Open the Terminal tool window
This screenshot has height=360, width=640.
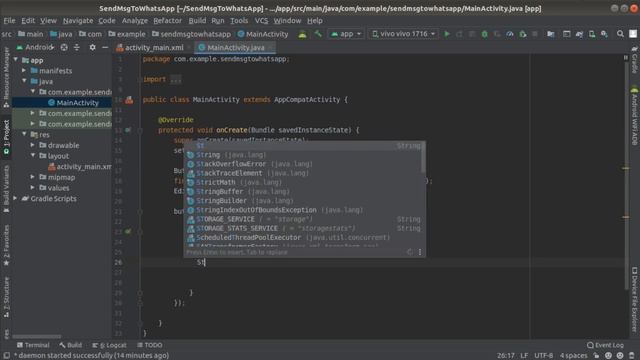pos(33,345)
